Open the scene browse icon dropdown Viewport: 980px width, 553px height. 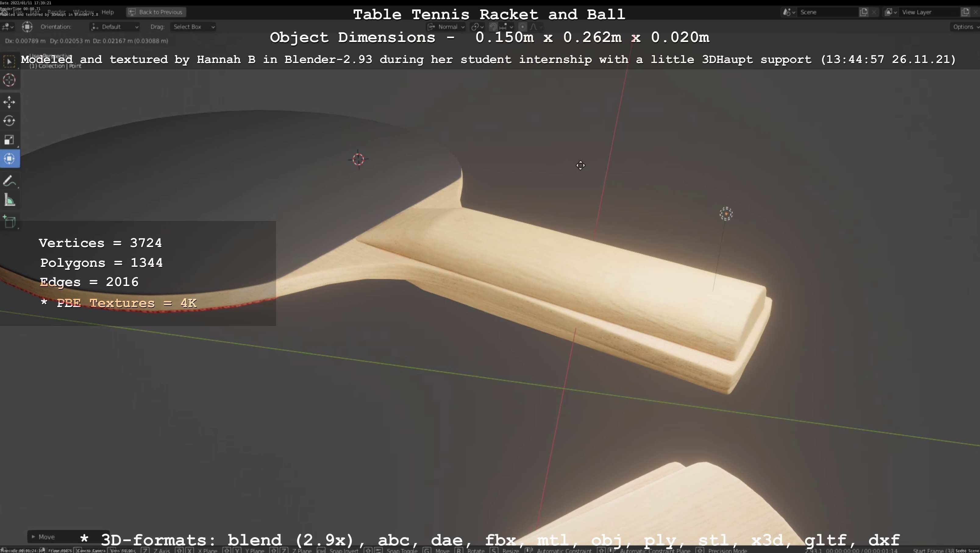coord(789,12)
